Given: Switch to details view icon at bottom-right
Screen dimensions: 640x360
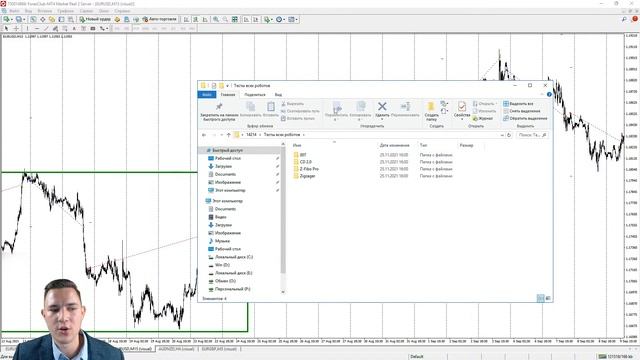Looking at the screenshot, I should 540,298.
